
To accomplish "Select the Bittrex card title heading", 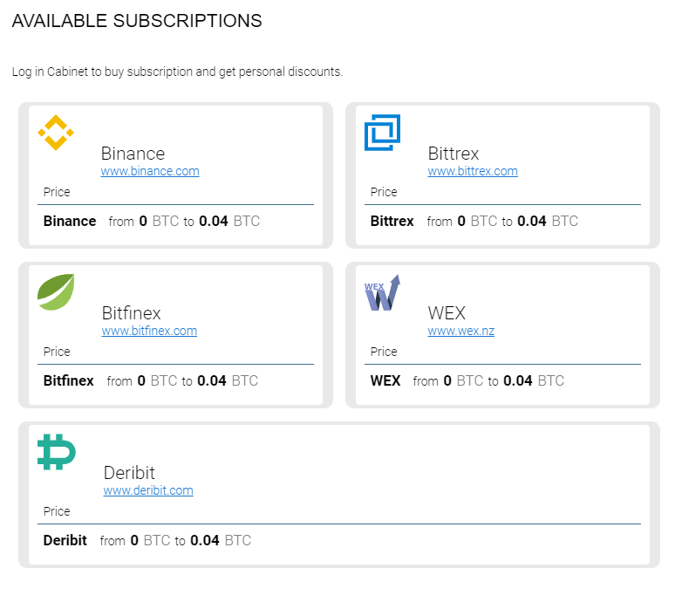I will point(453,154).
